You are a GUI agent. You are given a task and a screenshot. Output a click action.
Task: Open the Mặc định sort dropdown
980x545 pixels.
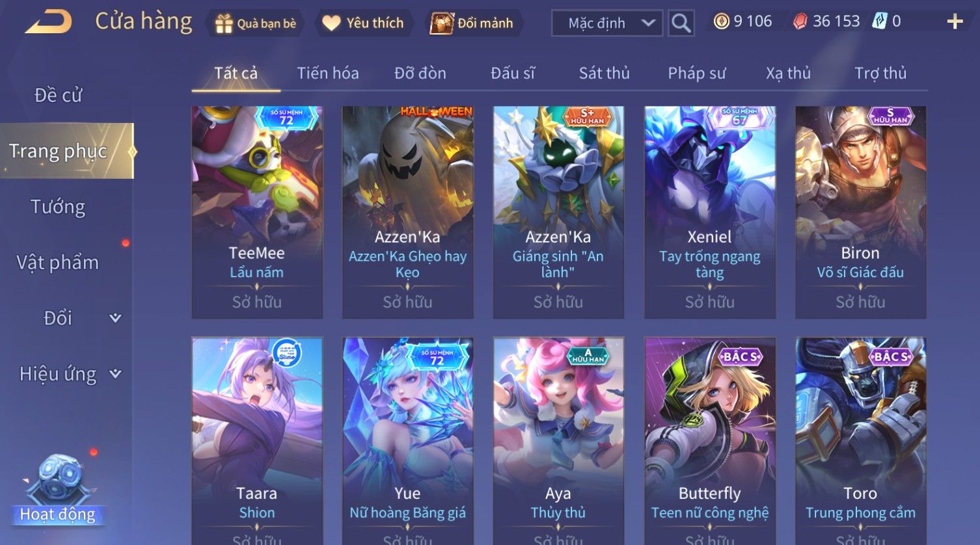(607, 23)
